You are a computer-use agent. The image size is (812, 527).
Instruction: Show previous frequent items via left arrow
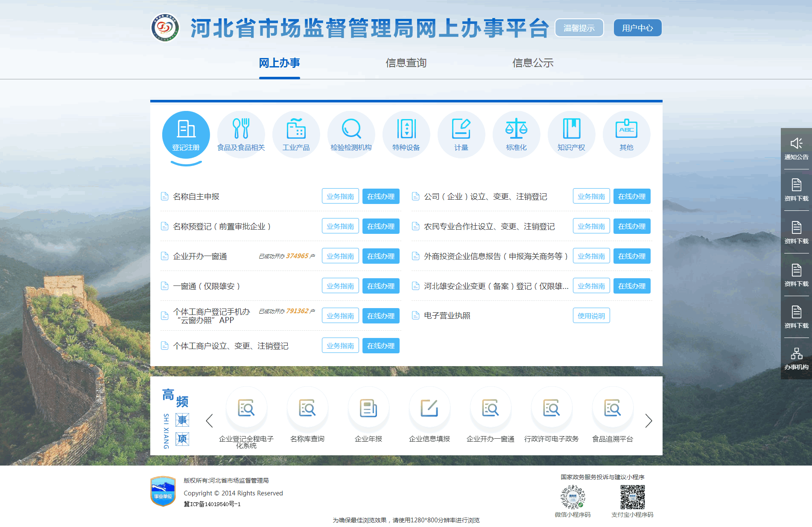point(209,421)
